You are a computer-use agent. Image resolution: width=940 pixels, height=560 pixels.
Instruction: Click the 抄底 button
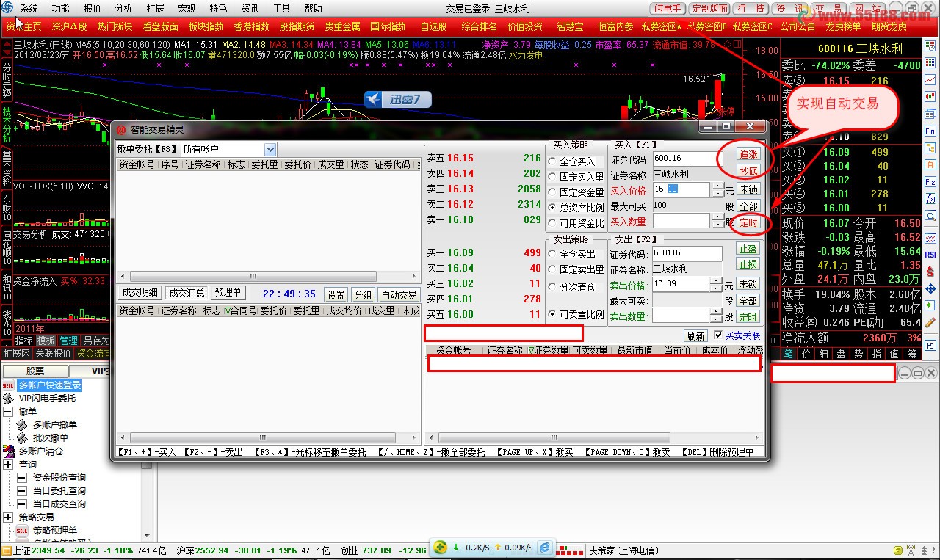[748, 171]
